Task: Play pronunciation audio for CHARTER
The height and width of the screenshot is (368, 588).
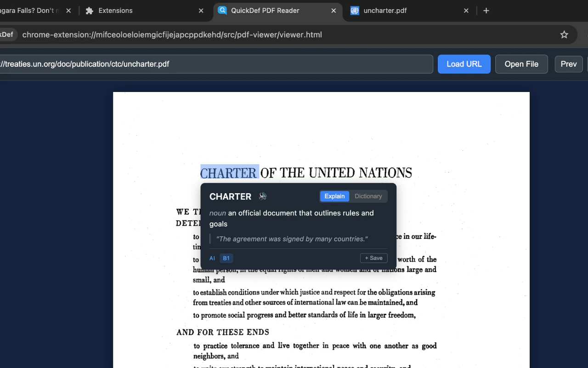Action: coord(263,196)
